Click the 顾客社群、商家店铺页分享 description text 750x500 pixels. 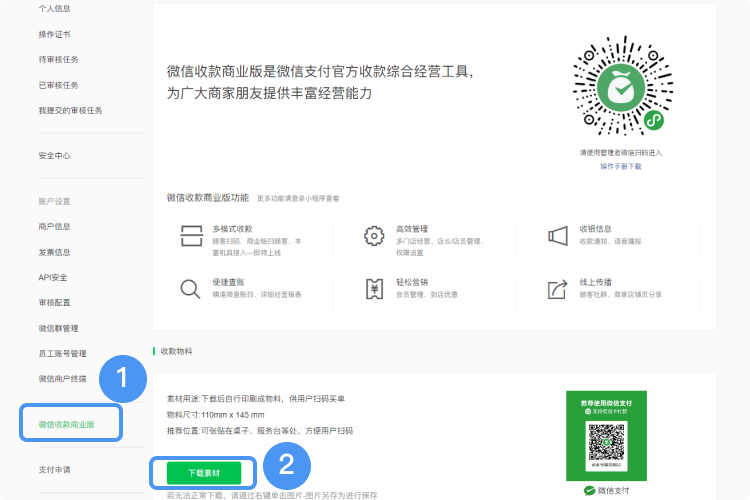point(621,295)
